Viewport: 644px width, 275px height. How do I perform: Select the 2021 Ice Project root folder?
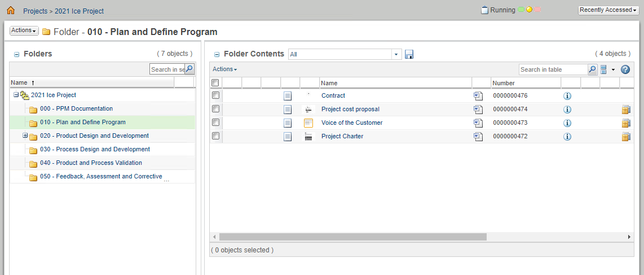coord(54,95)
